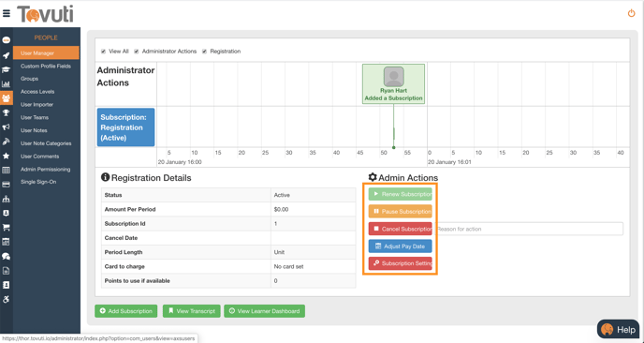The height and width of the screenshot is (343, 644).
Task: Open the accessibility sidebar icon
Action: pos(7,299)
